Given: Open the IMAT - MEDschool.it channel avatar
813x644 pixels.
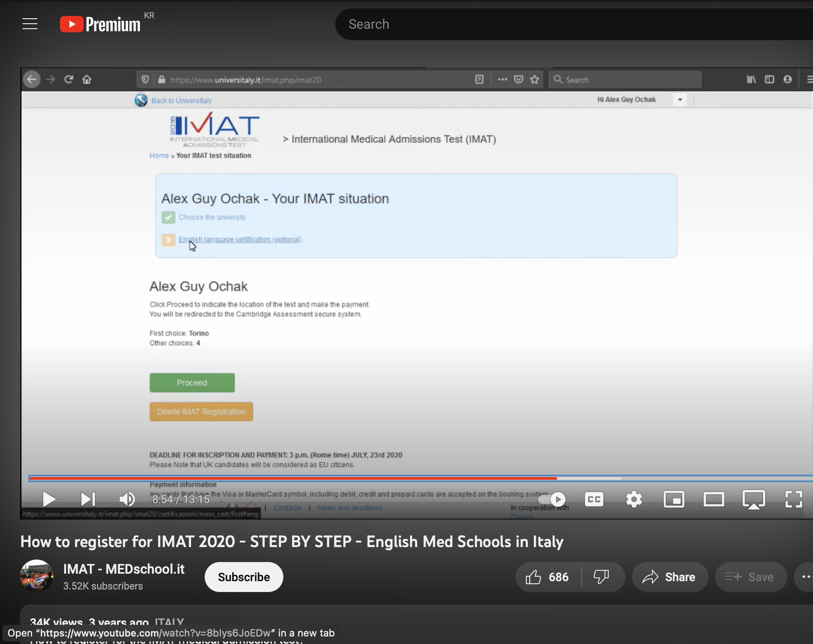Looking at the screenshot, I should [37, 576].
